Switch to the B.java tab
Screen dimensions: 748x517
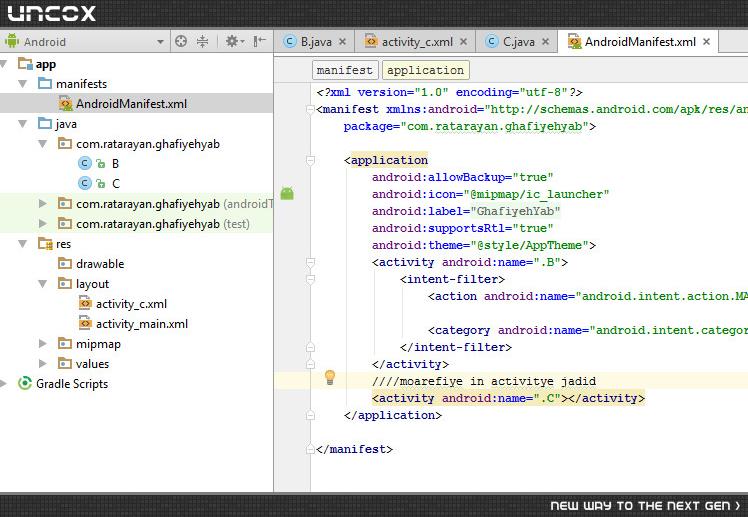click(x=315, y=42)
